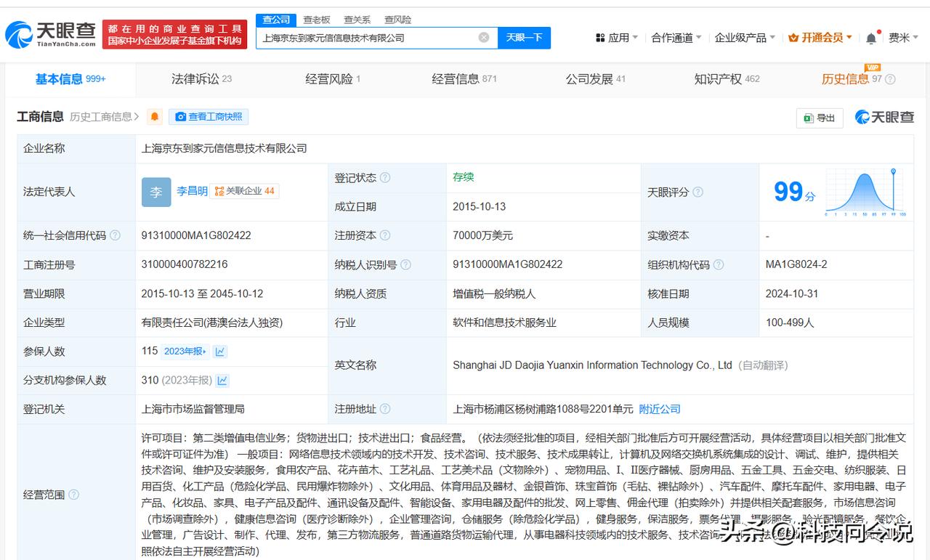Open the TianYanCha logo homepage
Image resolution: width=930 pixels, height=560 pixels.
click(x=51, y=33)
